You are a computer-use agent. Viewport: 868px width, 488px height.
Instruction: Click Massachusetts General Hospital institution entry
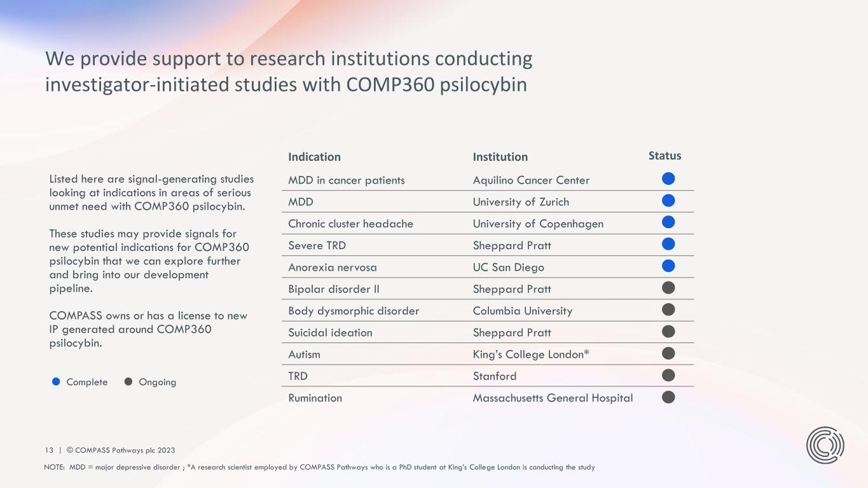pos(553,398)
